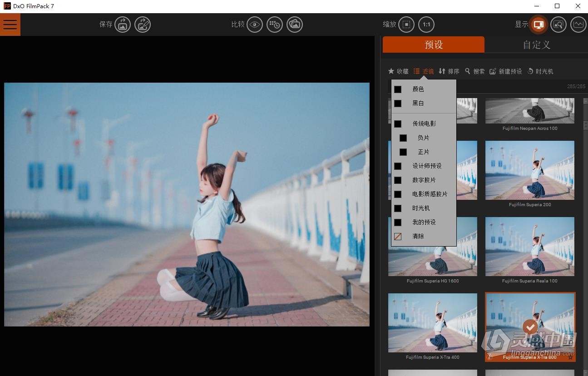The width and height of the screenshot is (588, 376).
Task: Favorite the Superia X-Tra 800 preset star
Action: click(570, 357)
